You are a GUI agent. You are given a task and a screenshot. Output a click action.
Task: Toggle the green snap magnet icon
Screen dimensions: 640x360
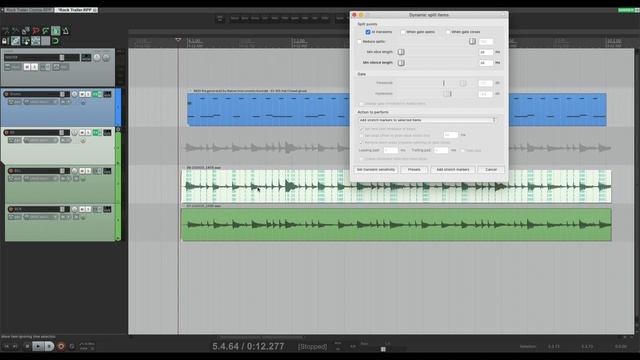[56, 41]
